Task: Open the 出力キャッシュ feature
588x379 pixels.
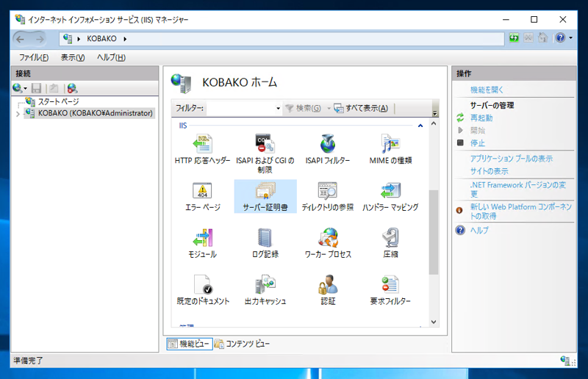Action: tap(265, 290)
